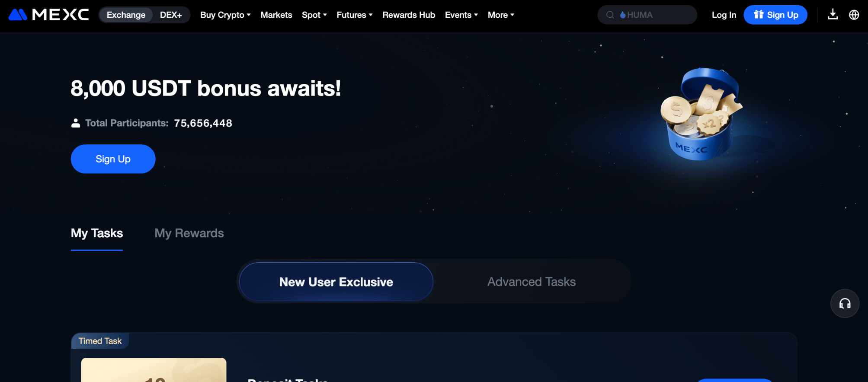
Task: Click gift icon Sign Up header button
Action: click(x=775, y=15)
